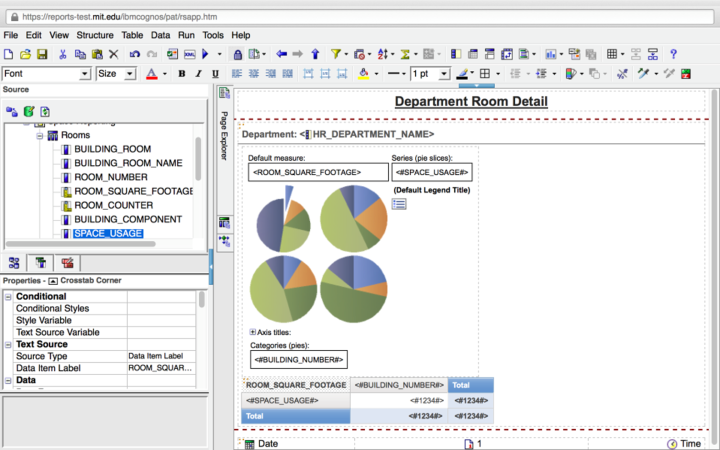The height and width of the screenshot is (450, 720).
Task: Toggle italic formatting
Action: pos(198,74)
